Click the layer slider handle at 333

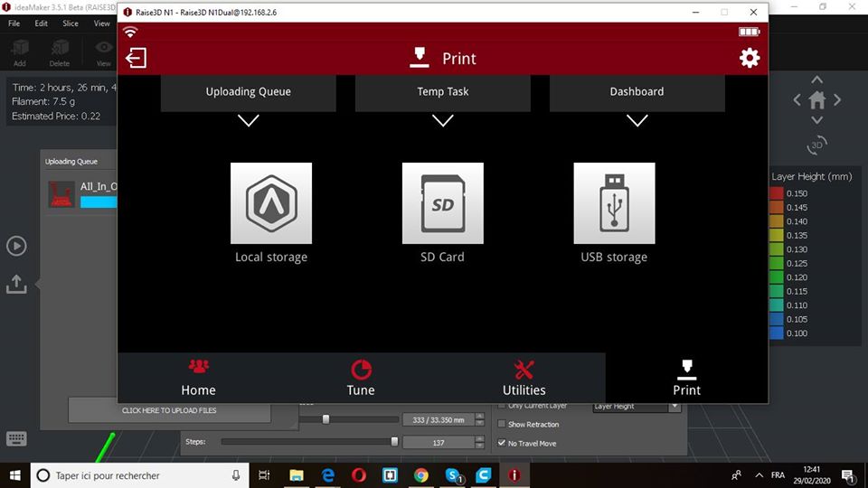pos(326,419)
